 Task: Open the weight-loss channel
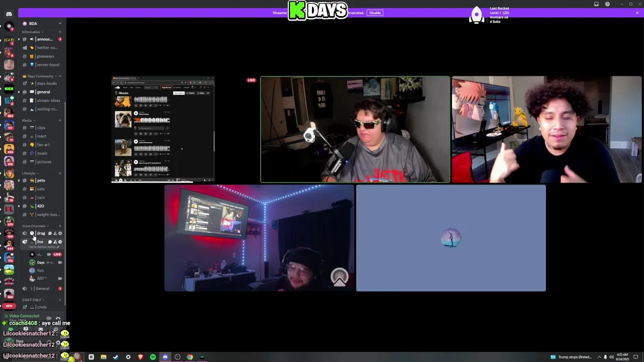tap(42, 215)
